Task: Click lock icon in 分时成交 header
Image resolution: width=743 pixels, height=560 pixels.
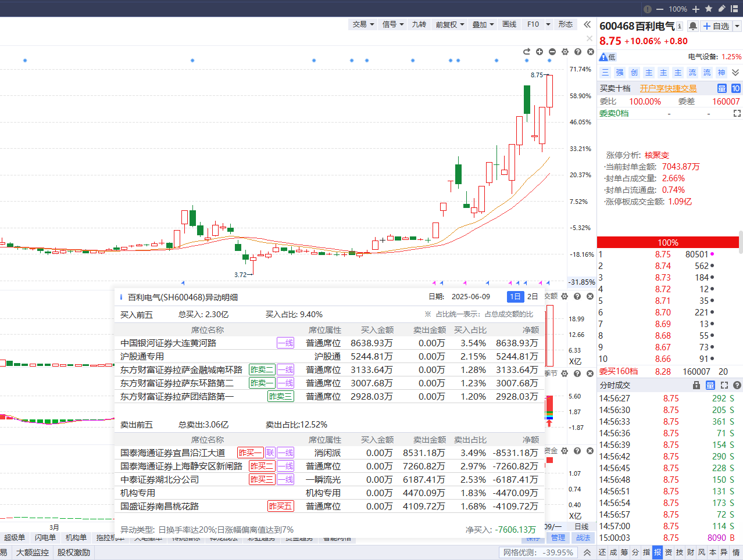Action: click(x=696, y=385)
